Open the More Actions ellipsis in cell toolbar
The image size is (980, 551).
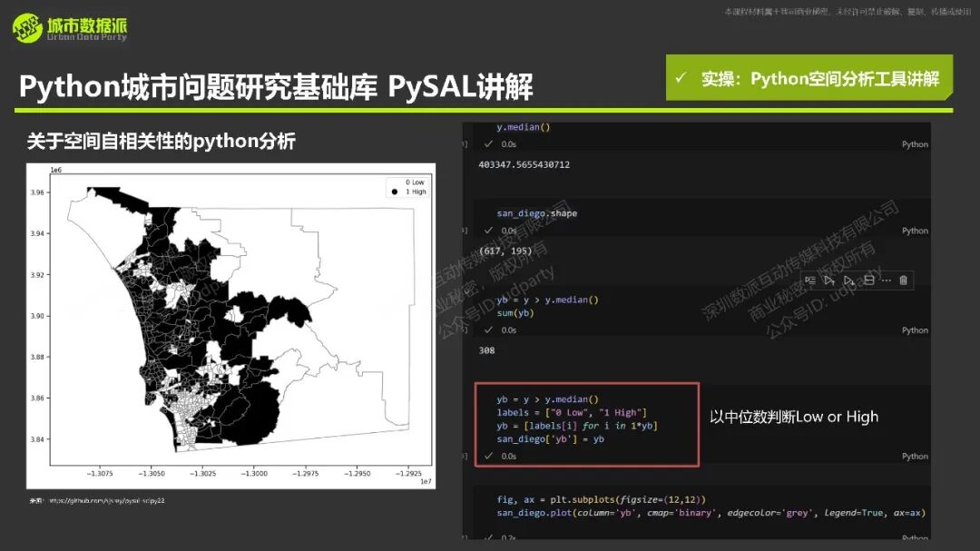pos(887,280)
